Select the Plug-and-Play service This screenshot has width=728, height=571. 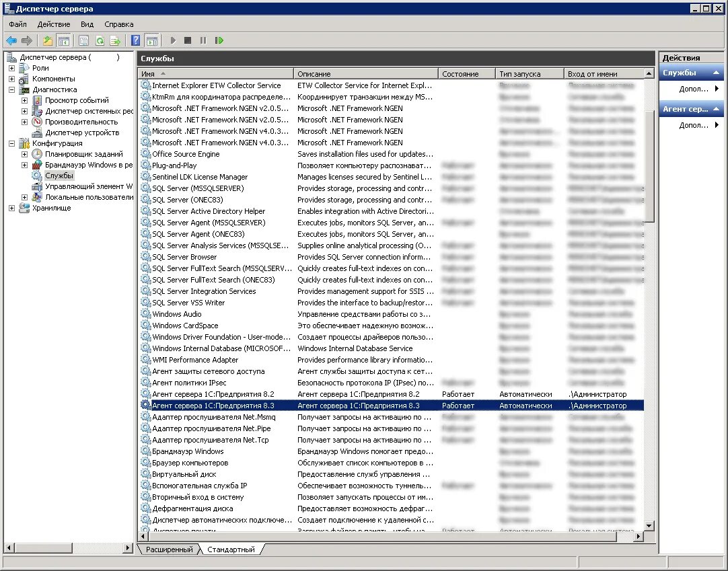[x=391, y=165]
